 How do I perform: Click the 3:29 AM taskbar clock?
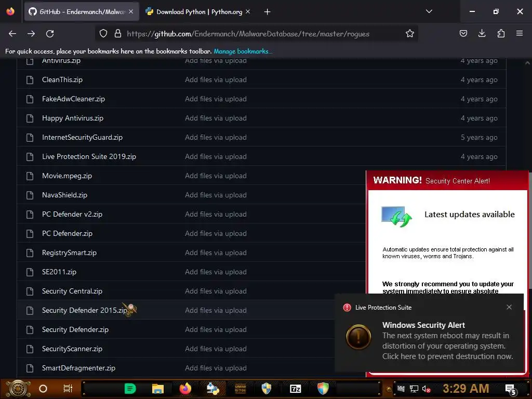pos(465,389)
